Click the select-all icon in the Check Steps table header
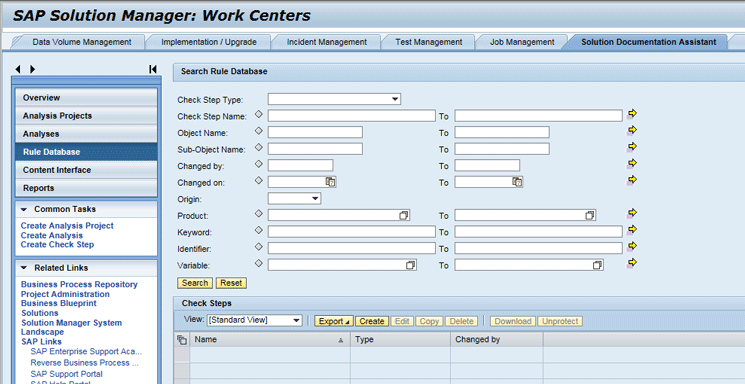The width and height of the screenshot is (745, 384). click(x=181, y=340)
